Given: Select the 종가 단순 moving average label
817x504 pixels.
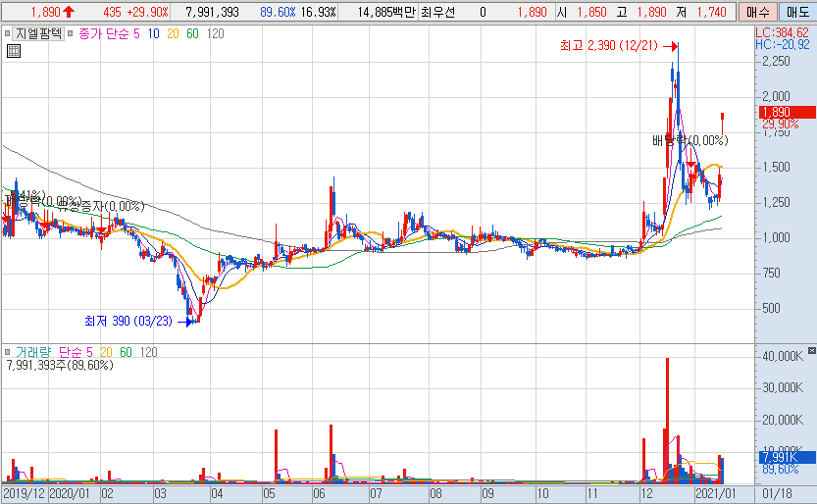Looking at the screenshot, I should (104, 34).
